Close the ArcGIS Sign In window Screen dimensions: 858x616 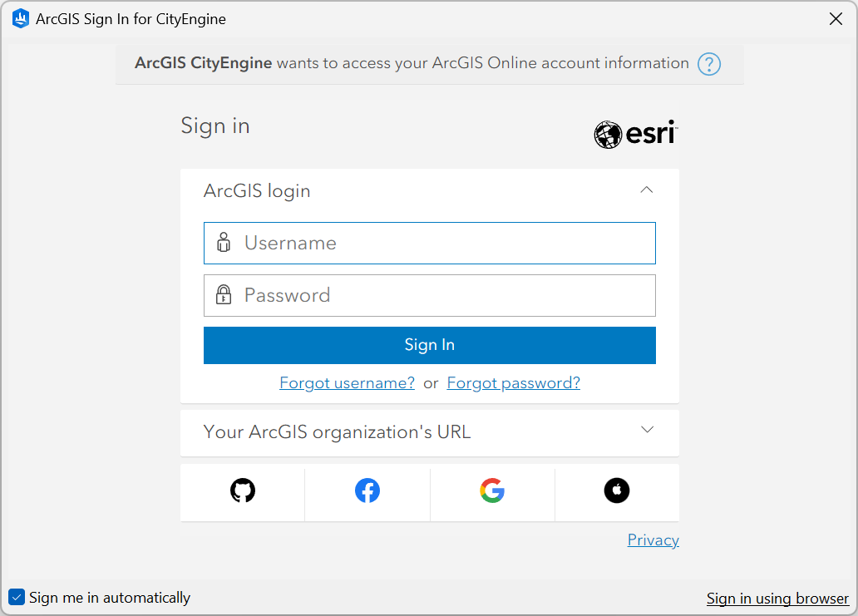point(836,18)
